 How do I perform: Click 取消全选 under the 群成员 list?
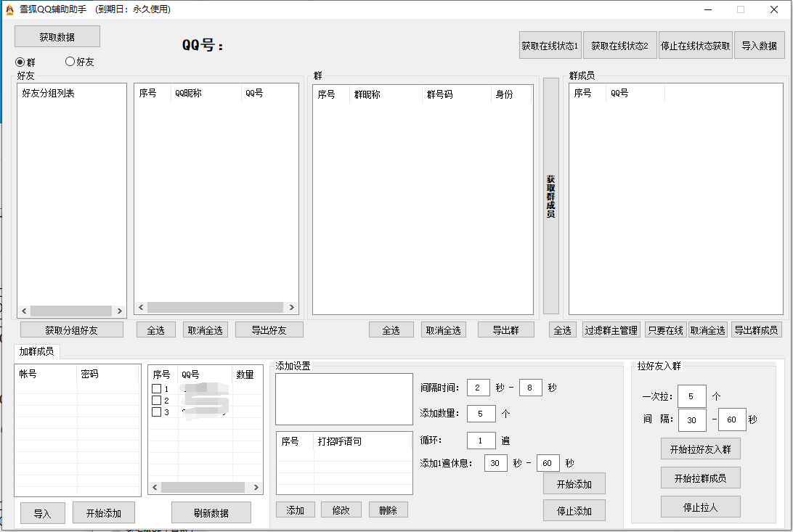[x=707, y=330]
